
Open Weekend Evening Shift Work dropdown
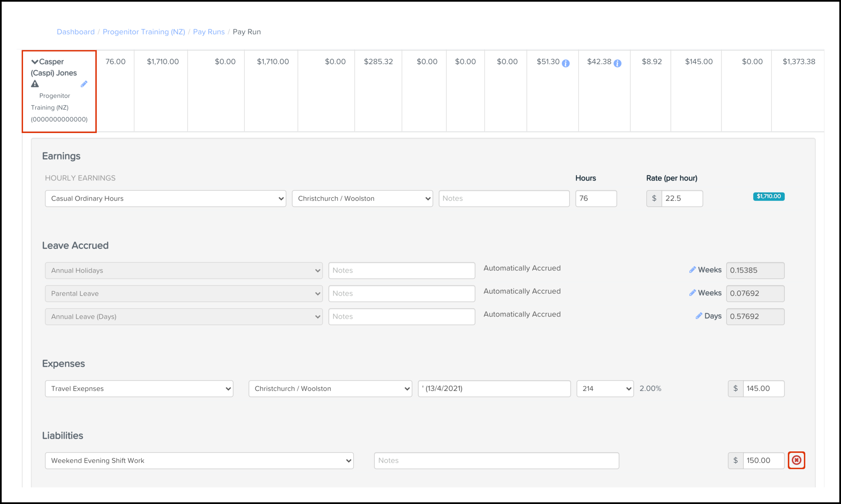tap(199, 460)
